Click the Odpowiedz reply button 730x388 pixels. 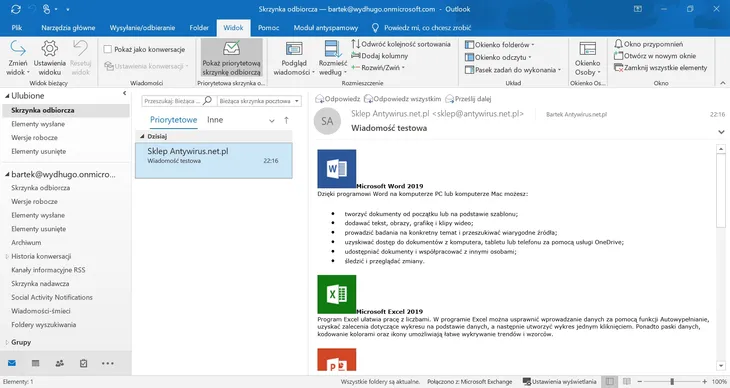(x=338, y=99)
